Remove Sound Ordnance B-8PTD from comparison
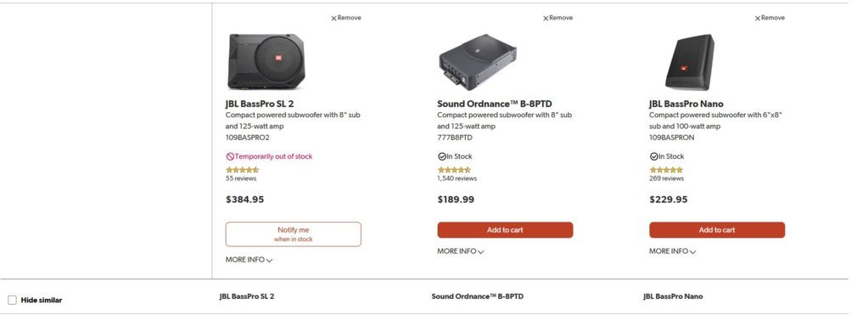Image resolution: width=868 pixels, height=321 pixels. click(557, 18)
